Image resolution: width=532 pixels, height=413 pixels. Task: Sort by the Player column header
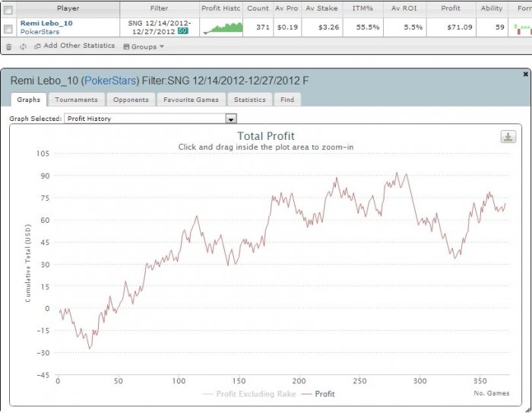pos(68,8)
